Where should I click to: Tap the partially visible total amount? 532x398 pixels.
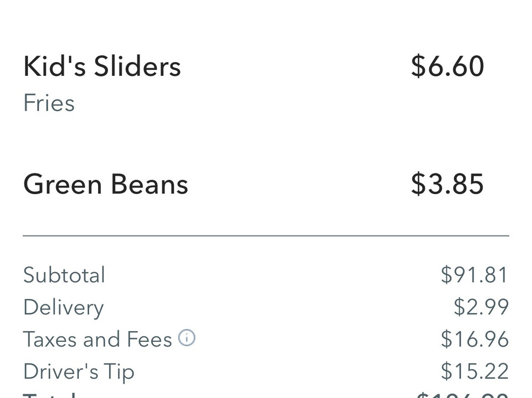[463, 395]
